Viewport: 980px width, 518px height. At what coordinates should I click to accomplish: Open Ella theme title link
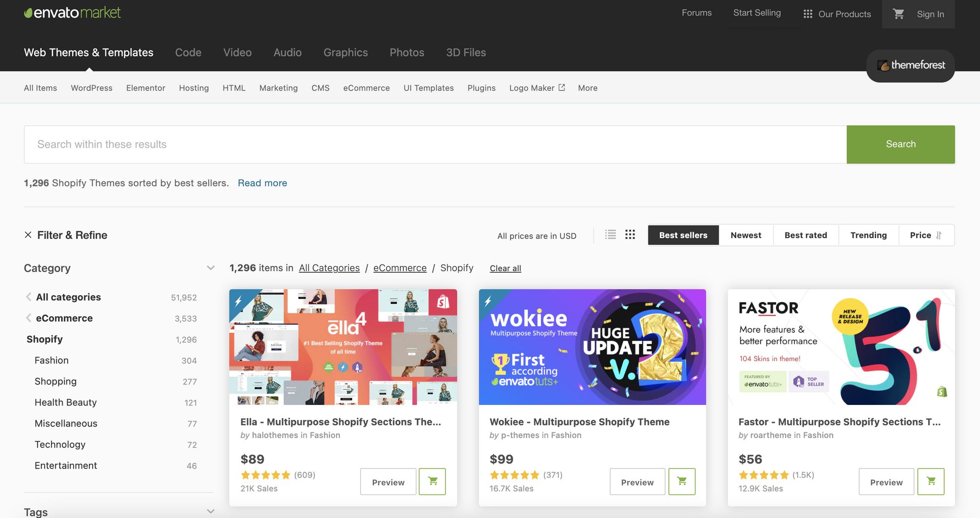point(341,422)
